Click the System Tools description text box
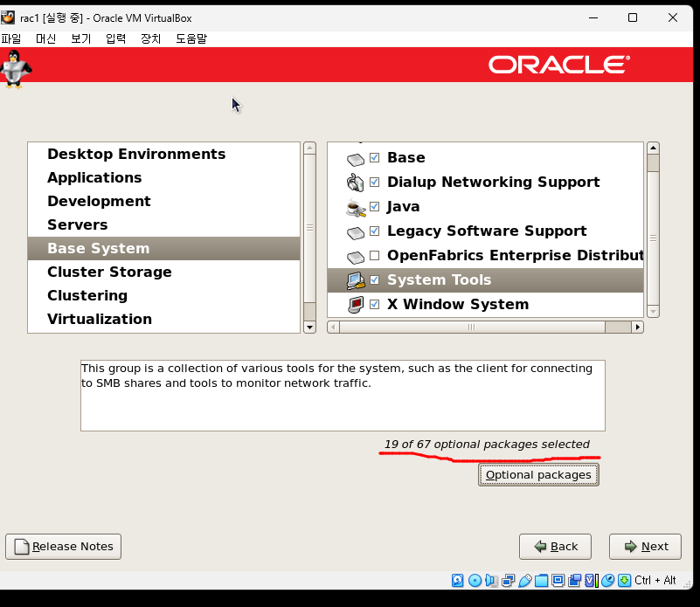700x607 pixels. [x=343, y=396]
